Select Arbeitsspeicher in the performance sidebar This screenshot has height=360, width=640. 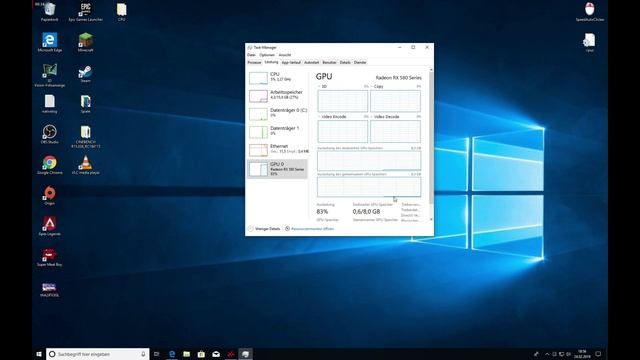278,95
